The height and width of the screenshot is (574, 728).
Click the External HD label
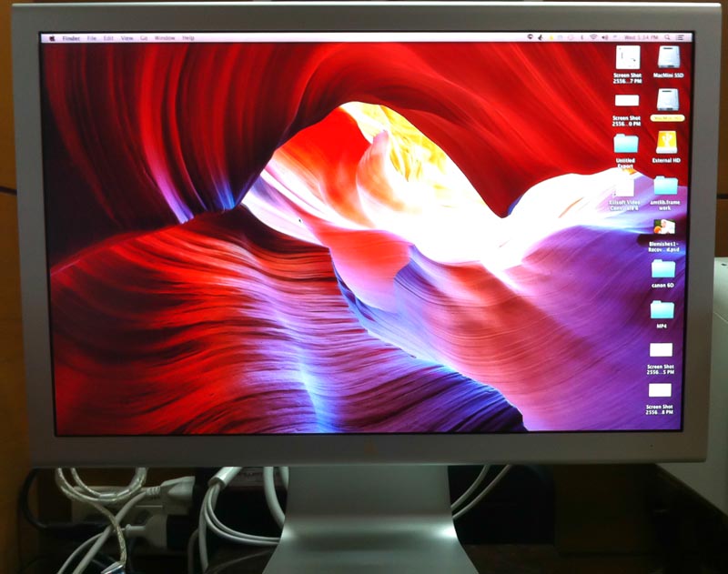[666, 160]
